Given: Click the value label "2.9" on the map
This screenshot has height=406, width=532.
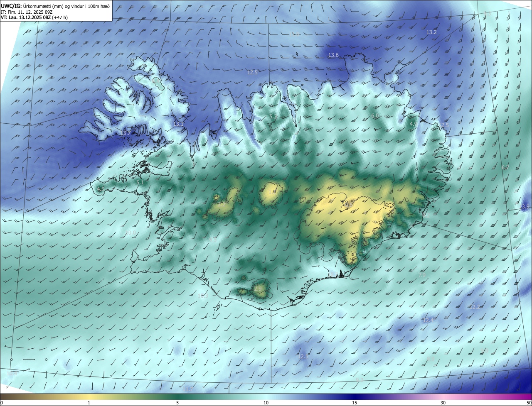Looking at the screenshot, I should pos(258,289).
